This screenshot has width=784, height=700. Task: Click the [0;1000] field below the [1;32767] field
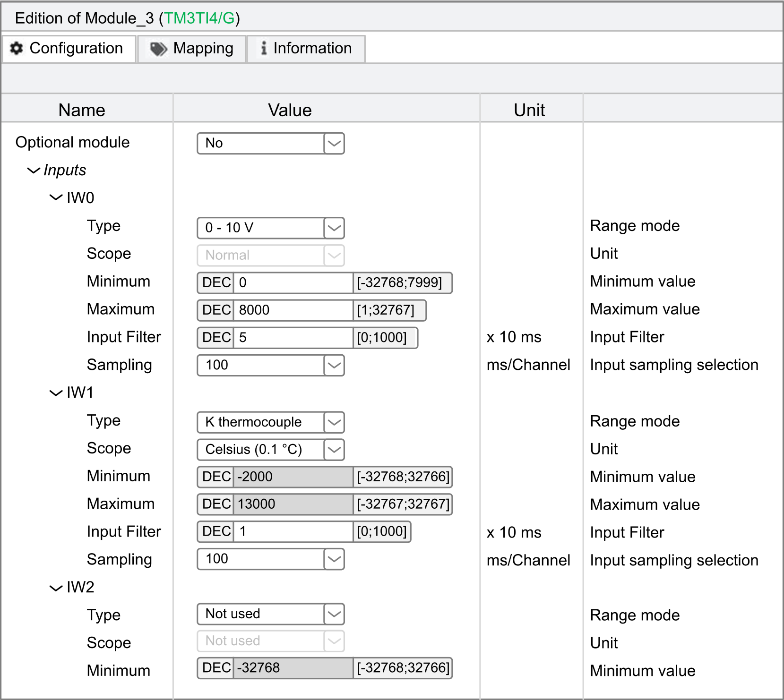pos(293,338)
